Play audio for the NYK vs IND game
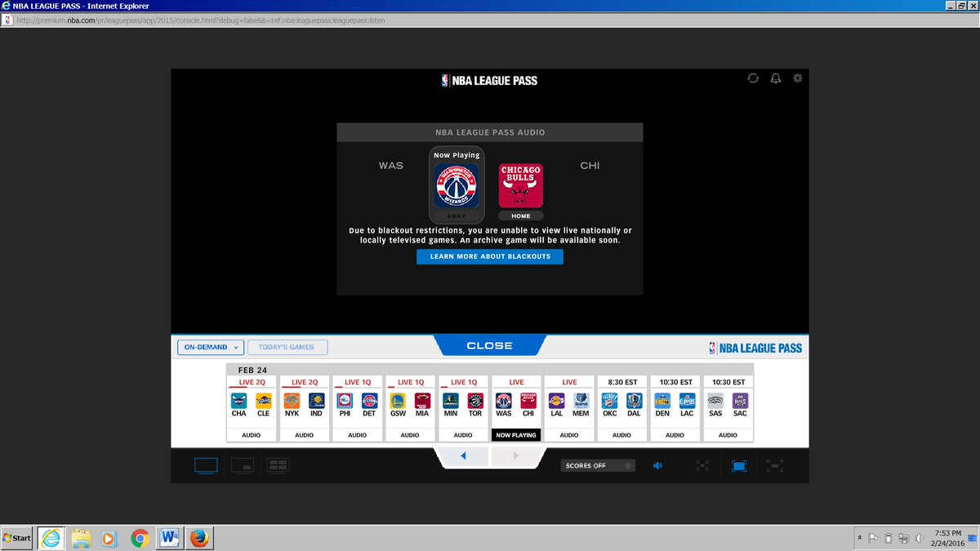Screen dimensions: 980x551 coord(305,435)
